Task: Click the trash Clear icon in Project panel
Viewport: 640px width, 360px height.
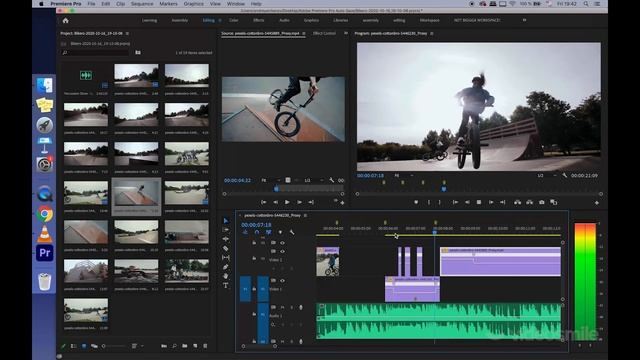Action: click(x=205, y=346)
